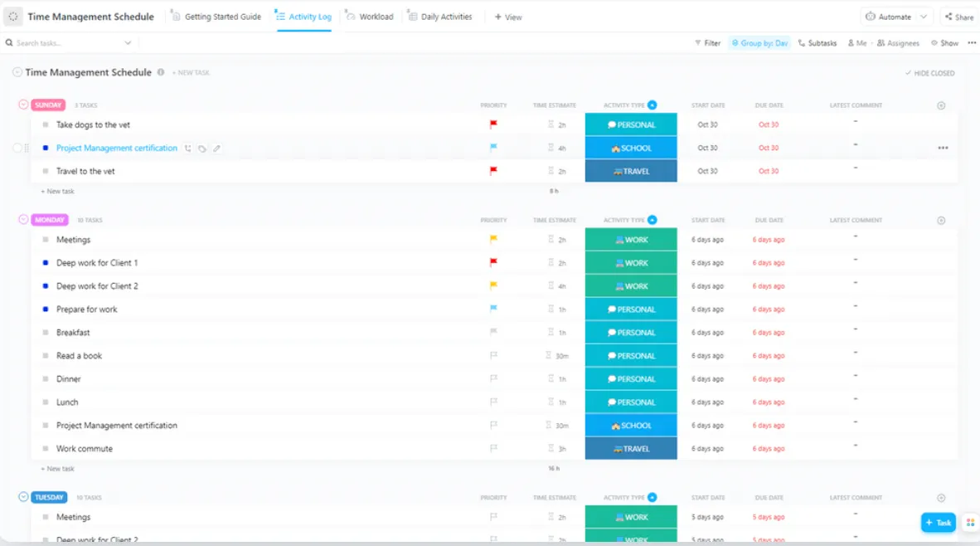Add a new view with + View
980x546 pixels.
[x=508, y=17]
